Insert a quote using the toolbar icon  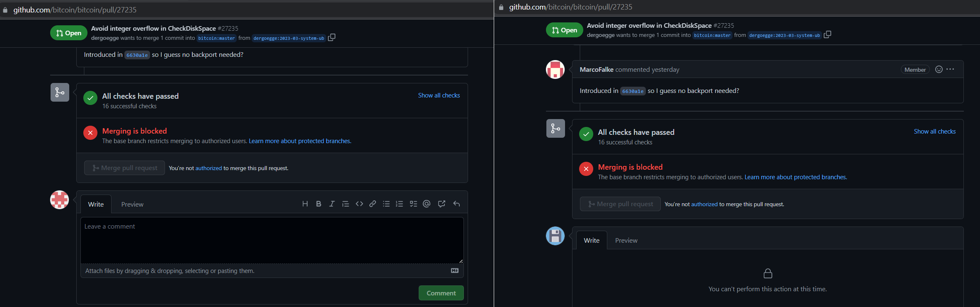pyautogui.click(x=345, y=204)
